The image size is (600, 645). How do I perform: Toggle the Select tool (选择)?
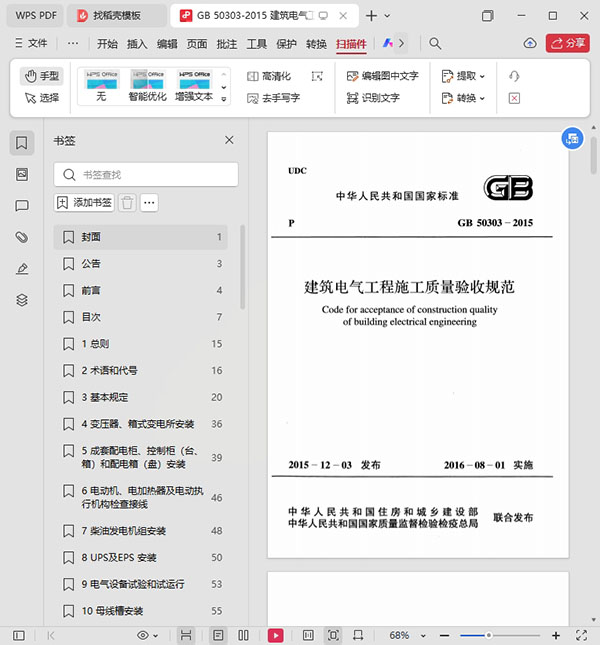(x=42, y=98)
